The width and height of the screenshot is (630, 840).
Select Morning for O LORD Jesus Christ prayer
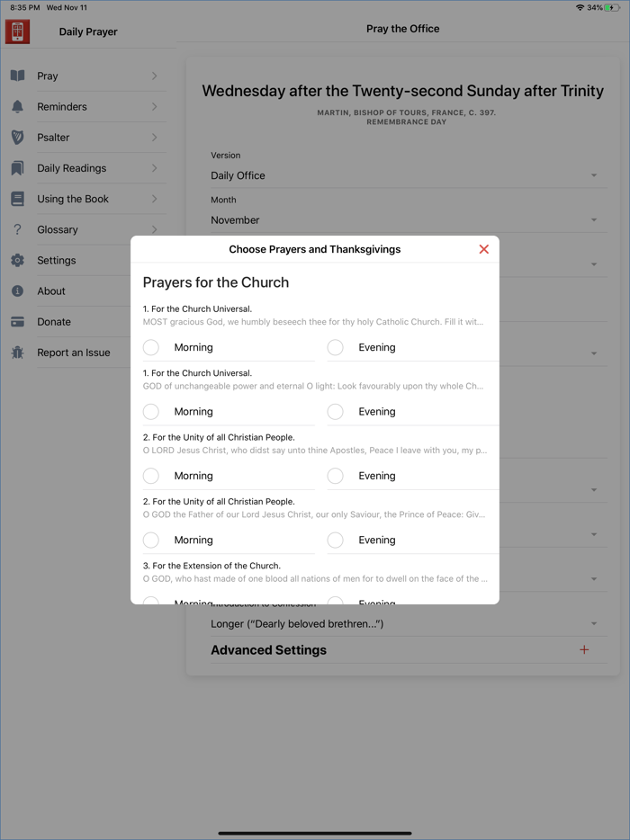tap(151, 476)
